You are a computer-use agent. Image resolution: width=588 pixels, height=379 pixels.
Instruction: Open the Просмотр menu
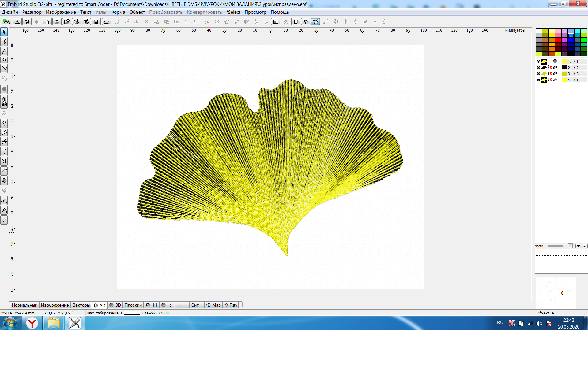(x=255, y=12)
